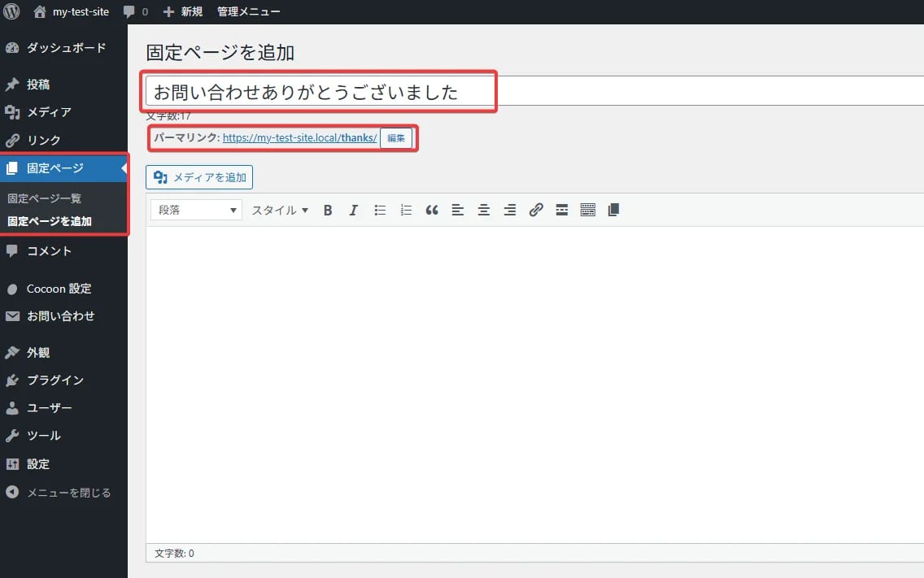Insert a blockquote

coord(432,210)
